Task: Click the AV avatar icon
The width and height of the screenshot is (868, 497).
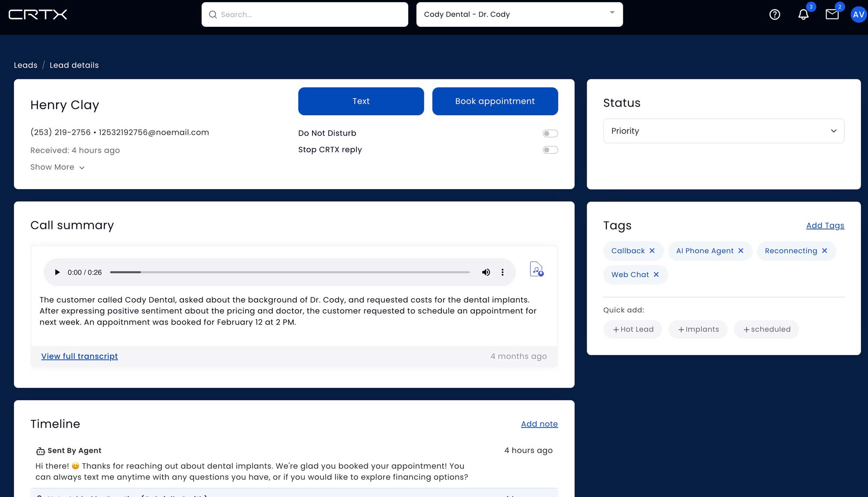Action: 858,14
